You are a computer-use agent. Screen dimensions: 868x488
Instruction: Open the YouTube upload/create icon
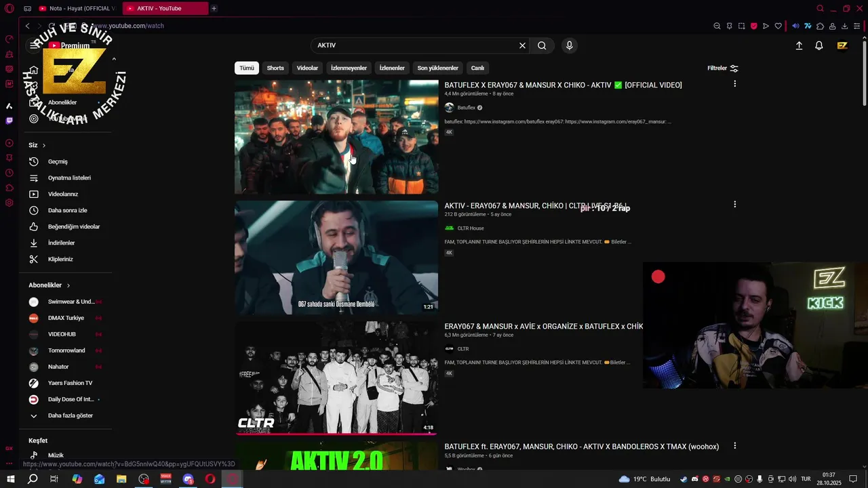pyautogui.click(x=799, y=45)
